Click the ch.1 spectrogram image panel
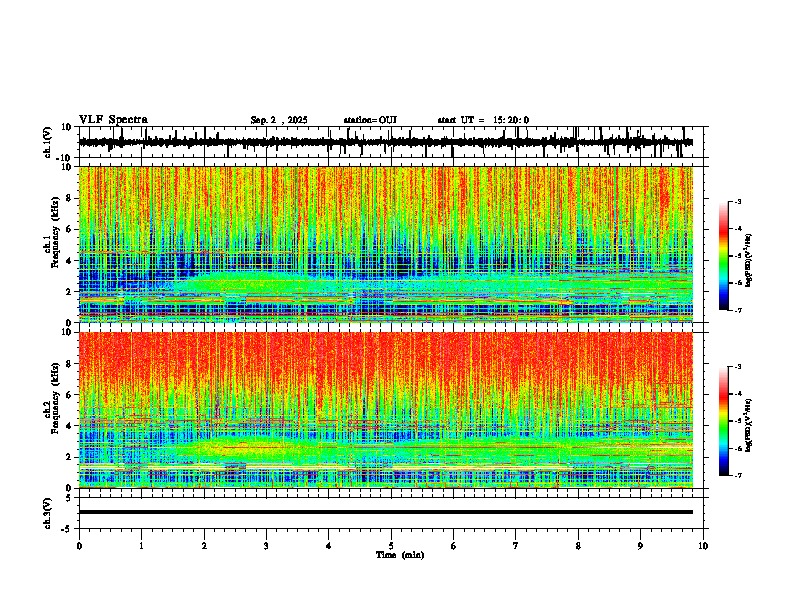This screenshot has width=792, height=612. point(385,244)
